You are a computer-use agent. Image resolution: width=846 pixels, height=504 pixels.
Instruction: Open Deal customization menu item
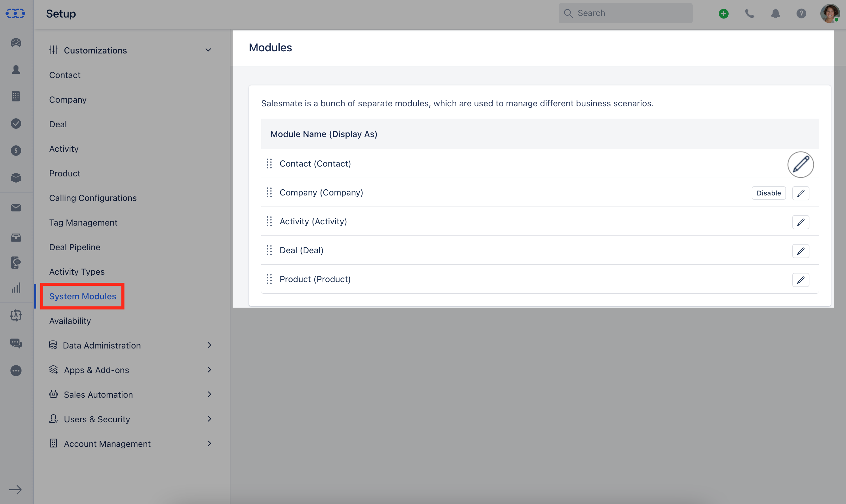coord(58,124)
